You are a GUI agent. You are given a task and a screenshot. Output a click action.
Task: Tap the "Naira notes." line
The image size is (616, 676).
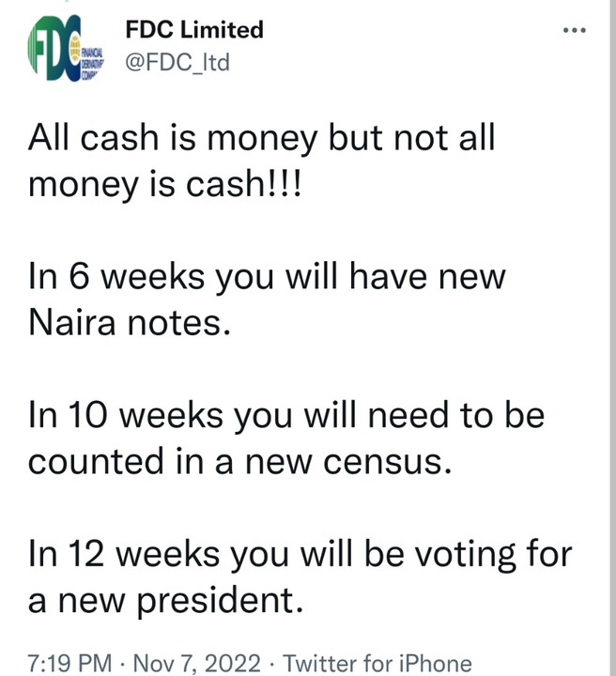point(128,323)
